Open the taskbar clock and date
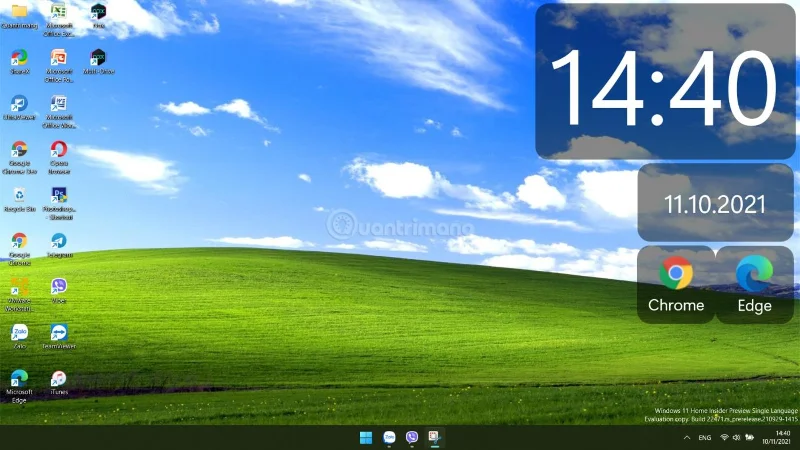The image size is (800, 450). tap(776, 438)
